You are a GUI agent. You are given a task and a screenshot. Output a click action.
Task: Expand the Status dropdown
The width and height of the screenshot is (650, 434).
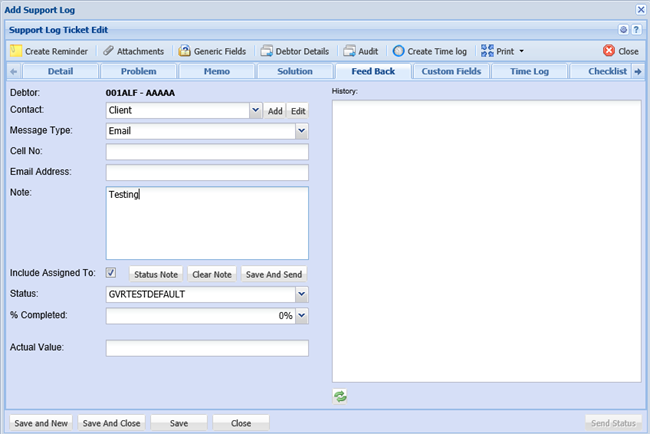301,295
